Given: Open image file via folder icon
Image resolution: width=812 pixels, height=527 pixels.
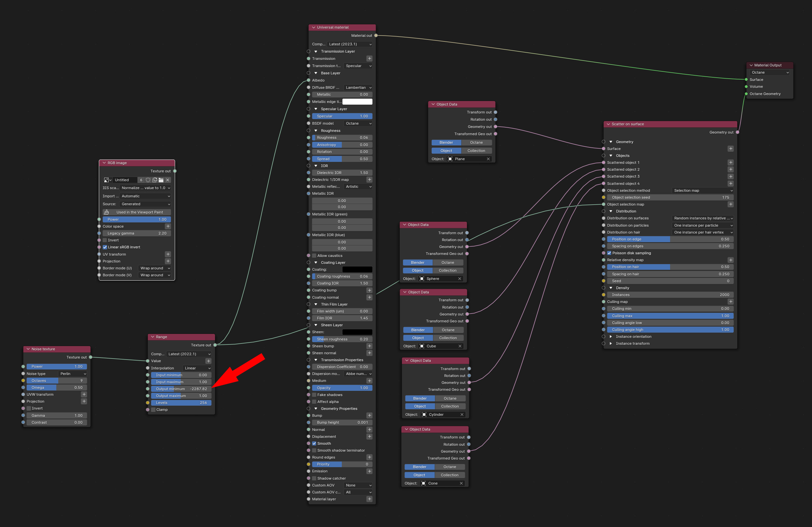Looking at the screenshot, I should [161, 180].
